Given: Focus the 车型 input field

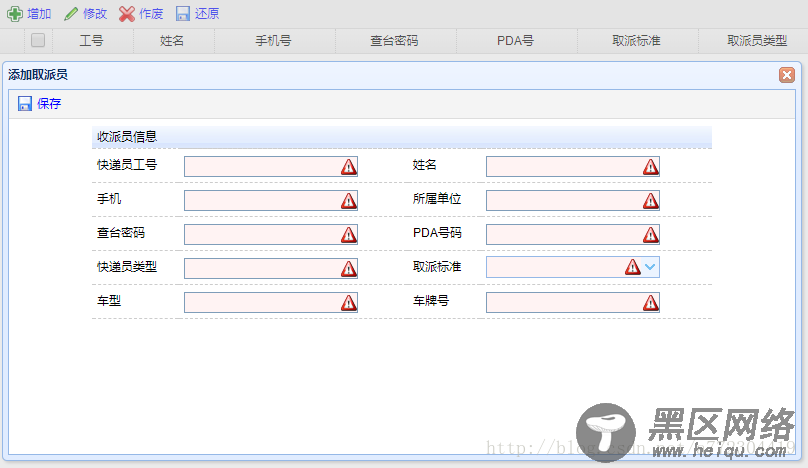Looking at the screenshot, I should [271, 303].
